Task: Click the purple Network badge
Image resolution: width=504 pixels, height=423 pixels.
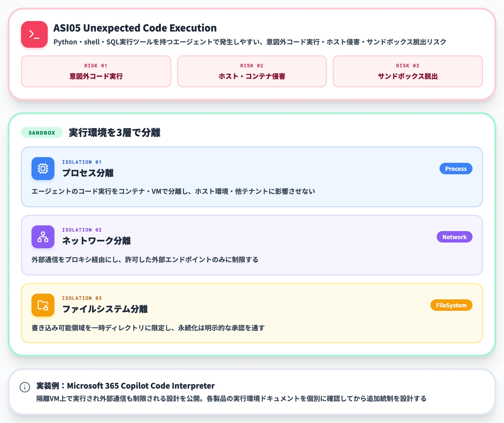Action: (x=454, y=237)
